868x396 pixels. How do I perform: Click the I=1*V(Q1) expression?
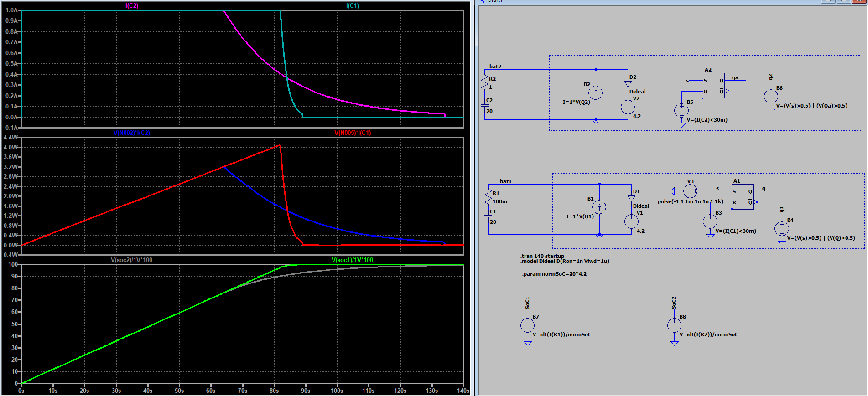tap(580, 216)
